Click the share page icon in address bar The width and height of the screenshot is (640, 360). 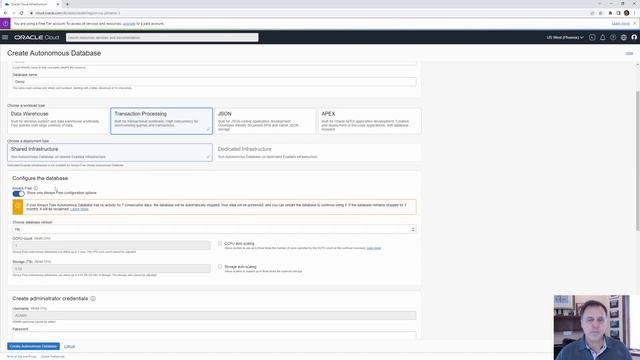(592, 13)
